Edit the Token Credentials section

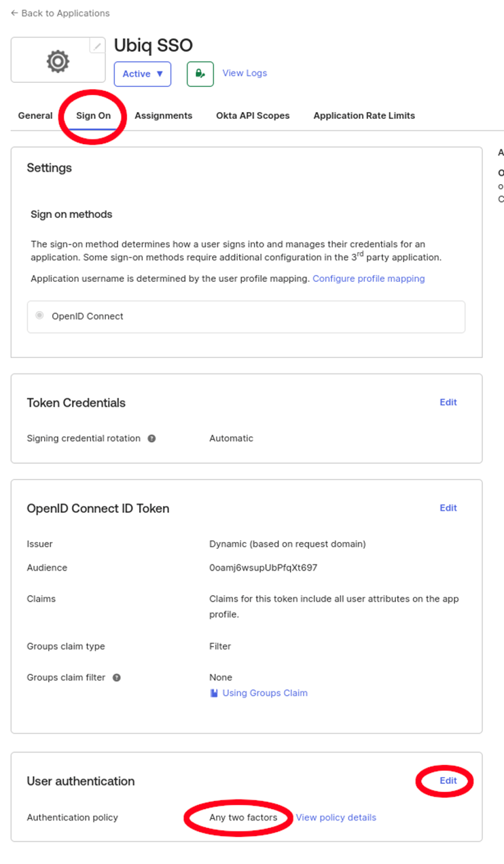(448, 402)
